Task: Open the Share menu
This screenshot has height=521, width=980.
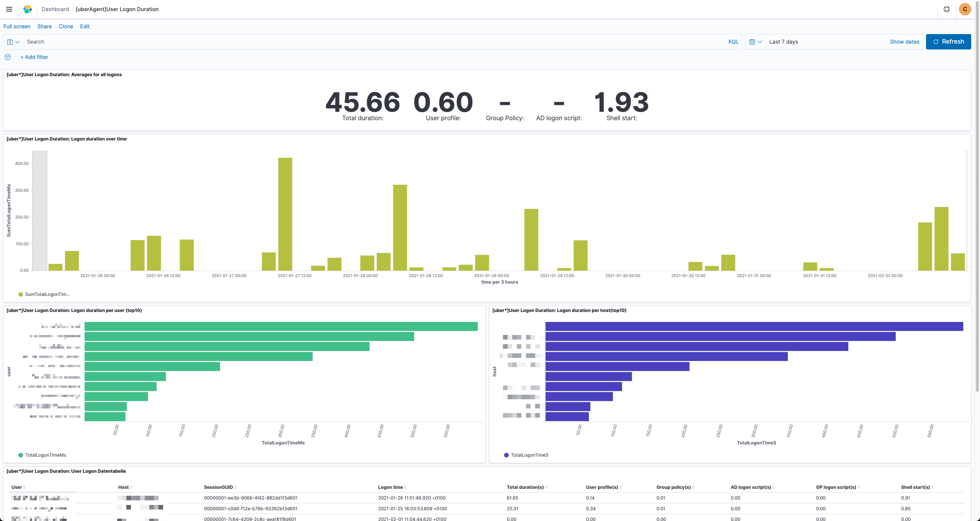Action: [44, 26]
